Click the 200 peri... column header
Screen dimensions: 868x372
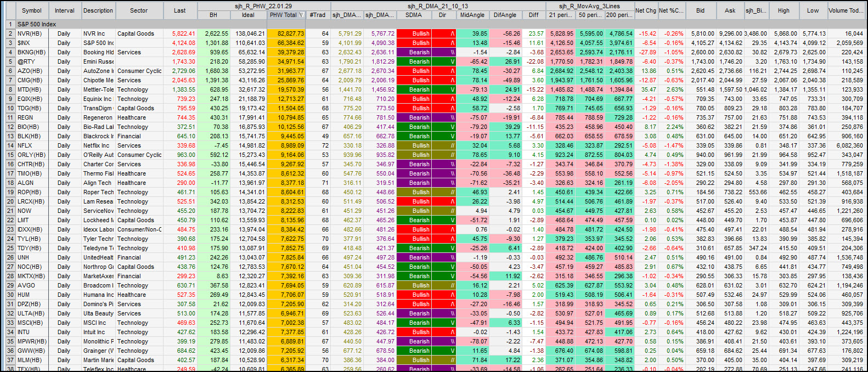tap(619, 15)
